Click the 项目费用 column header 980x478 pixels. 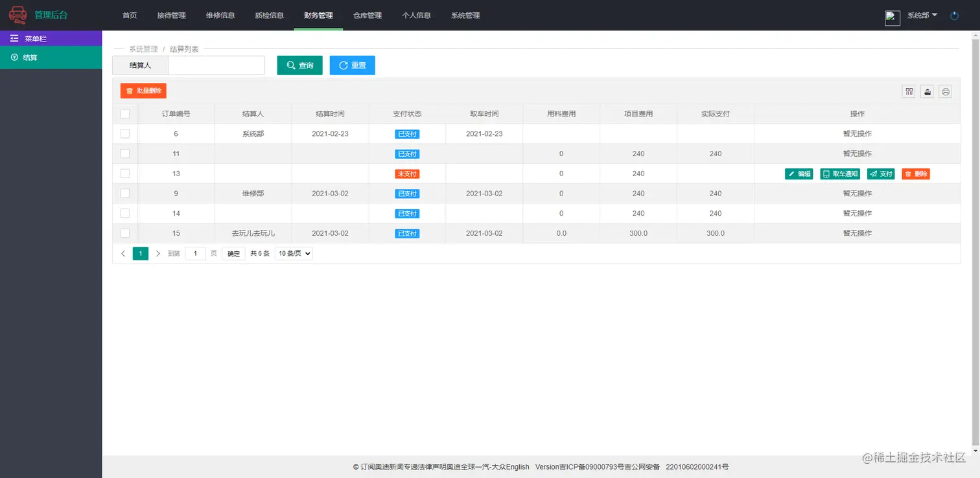[638, 114]
